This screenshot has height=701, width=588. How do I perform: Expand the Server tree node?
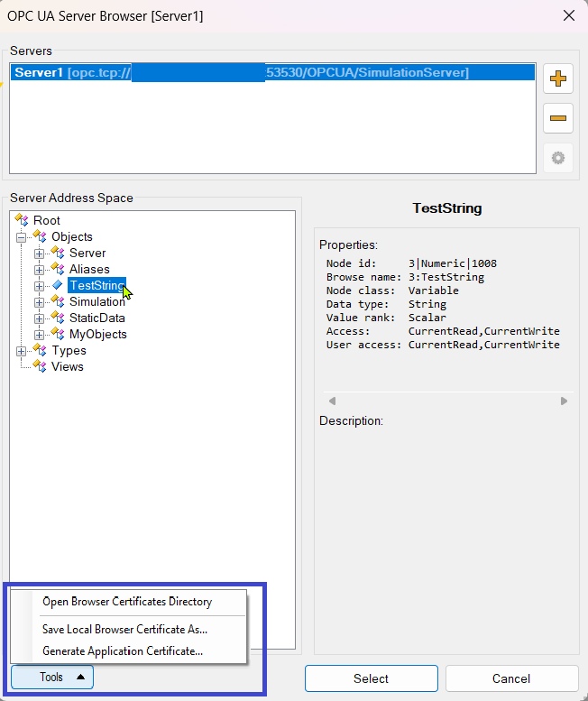(39, 254)
